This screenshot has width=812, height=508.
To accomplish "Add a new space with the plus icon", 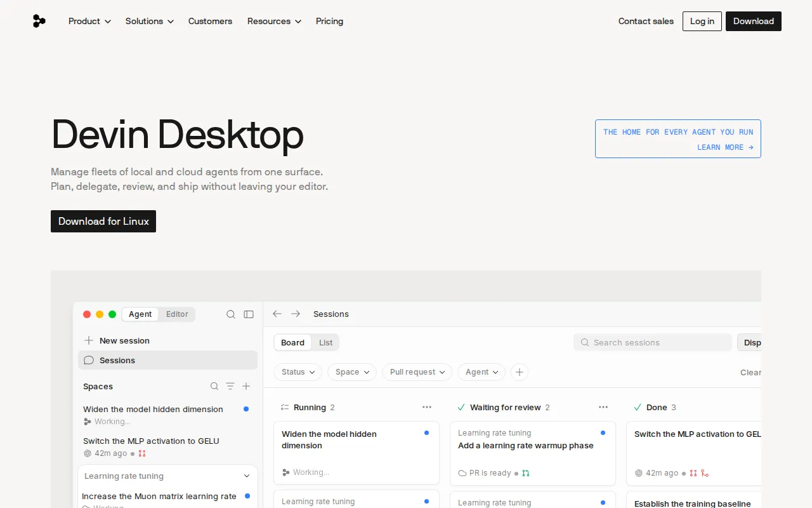I will coord(246,386).
